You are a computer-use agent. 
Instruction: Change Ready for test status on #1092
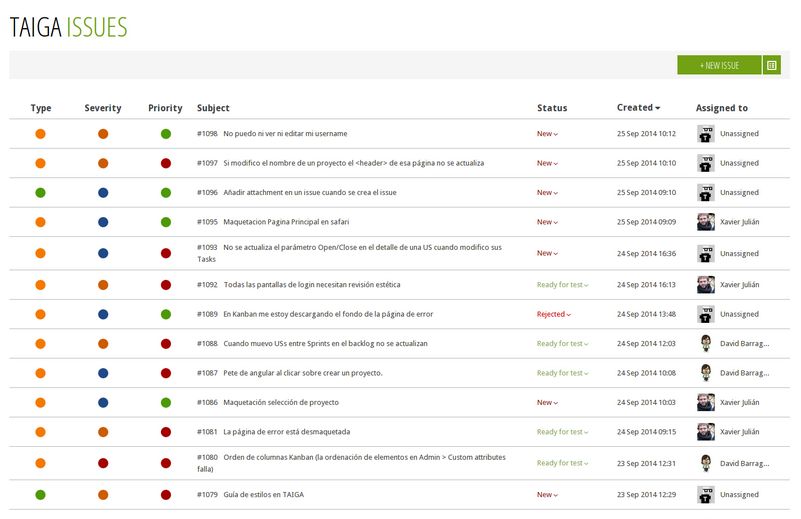click(x=562, y=285)
